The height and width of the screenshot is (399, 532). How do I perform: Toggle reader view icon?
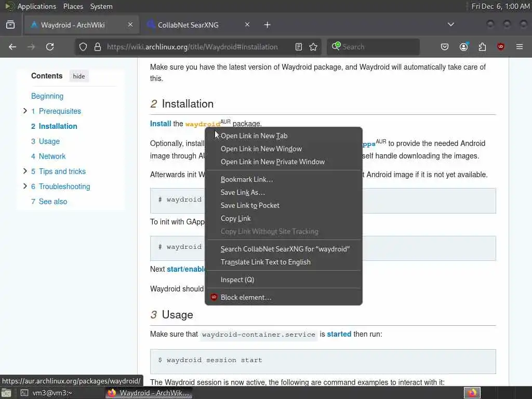[x=299, y=47]
